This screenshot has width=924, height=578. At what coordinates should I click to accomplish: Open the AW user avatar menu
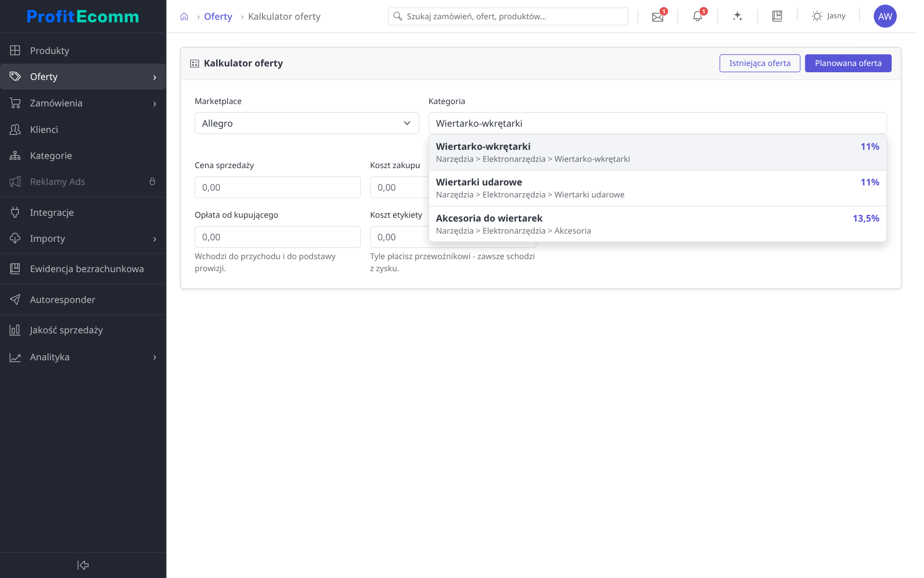click(x=885, y=16)
